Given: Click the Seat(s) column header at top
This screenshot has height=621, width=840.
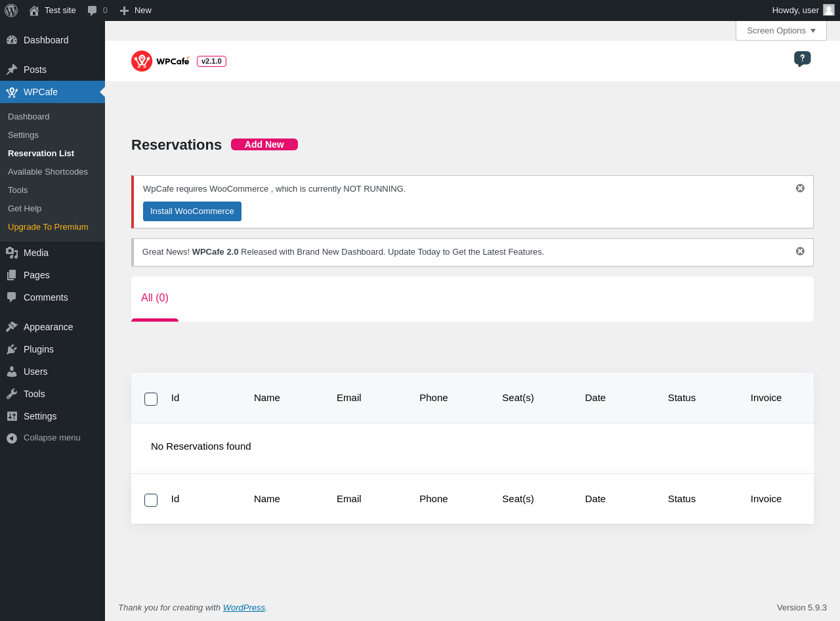Looking at the screenshot, I should 518,398.
